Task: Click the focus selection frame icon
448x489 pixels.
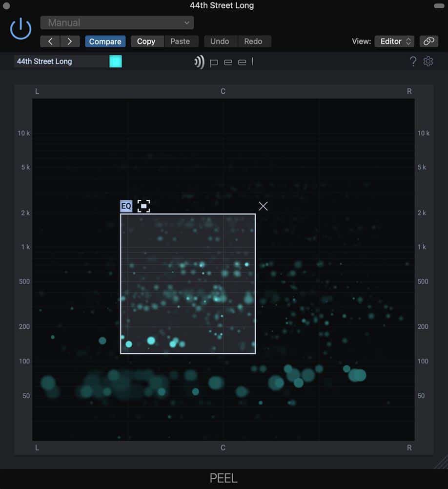Action: 143,206
